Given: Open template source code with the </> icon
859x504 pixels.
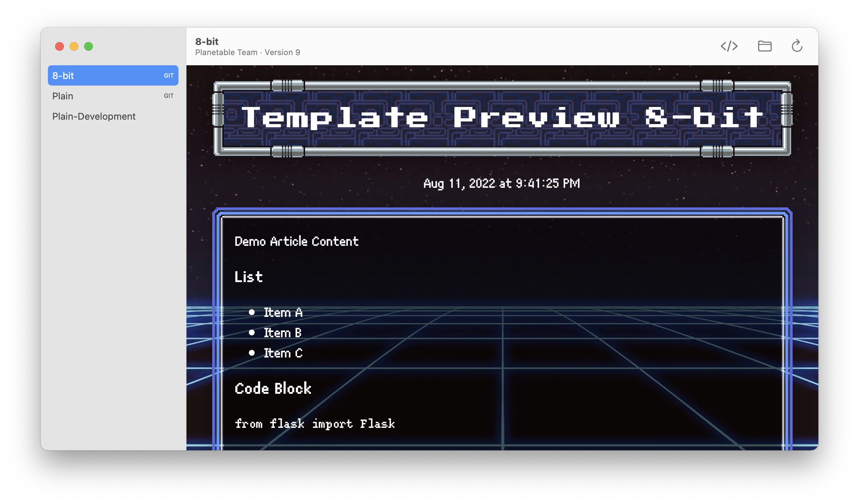Looking at the screenshot, I should (x=729, y=46).
